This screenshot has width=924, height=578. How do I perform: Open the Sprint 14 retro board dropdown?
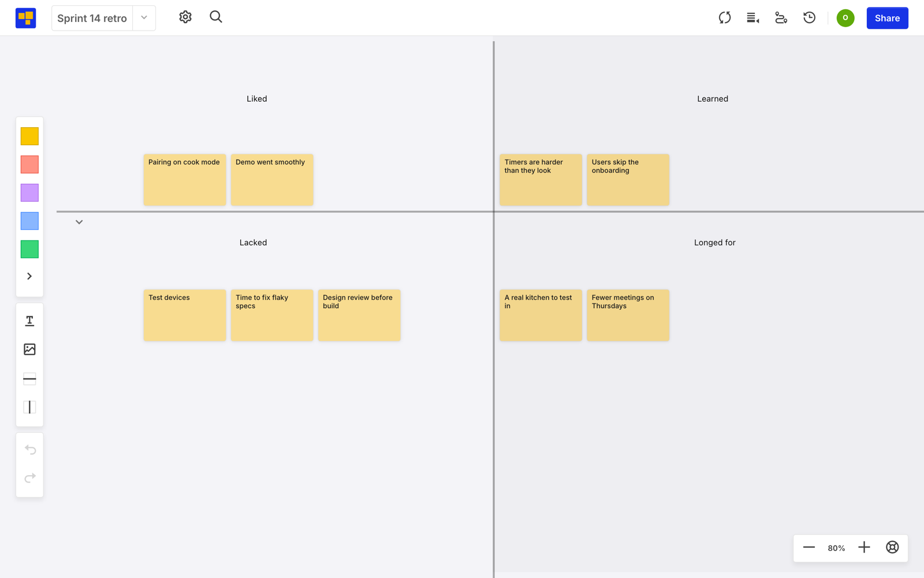(x=144, y=18)
